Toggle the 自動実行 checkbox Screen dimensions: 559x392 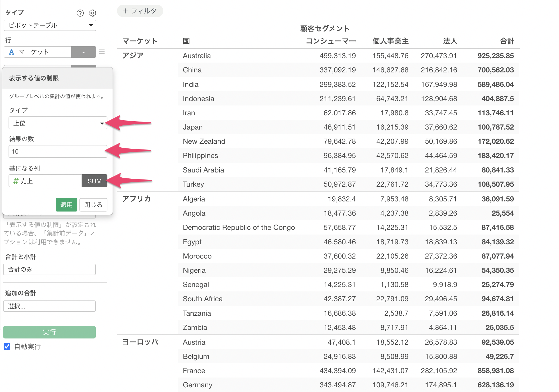[x=7, y=346]
